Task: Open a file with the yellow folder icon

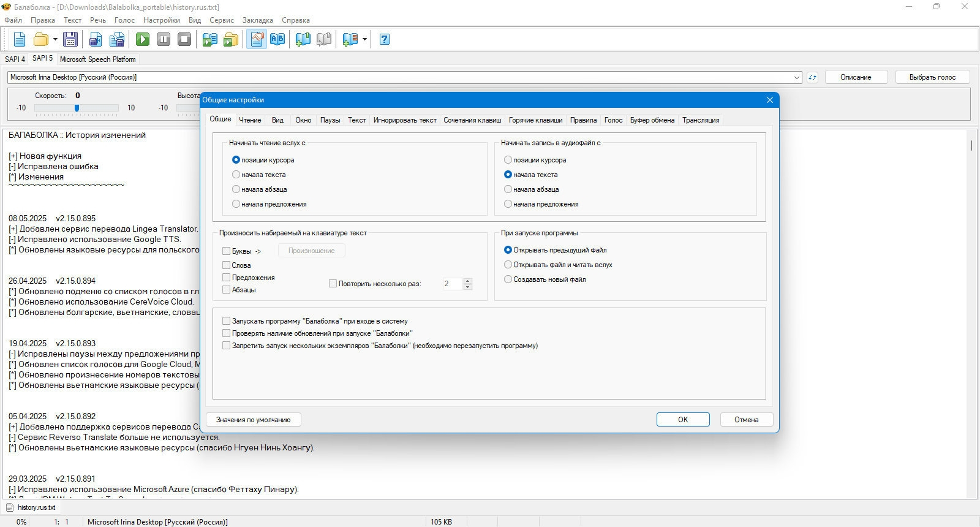Action: (x=40, y=40)
